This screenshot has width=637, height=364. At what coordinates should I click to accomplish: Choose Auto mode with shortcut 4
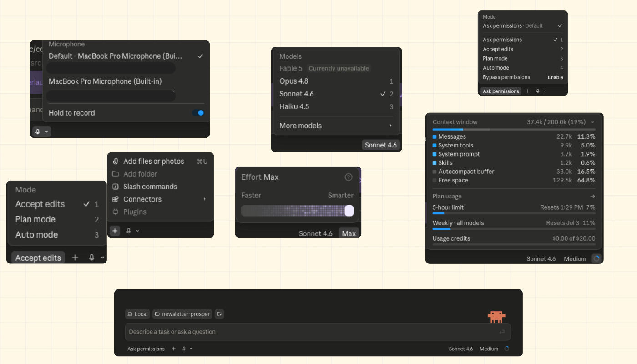pyautogui.click(x=523, y=68)
